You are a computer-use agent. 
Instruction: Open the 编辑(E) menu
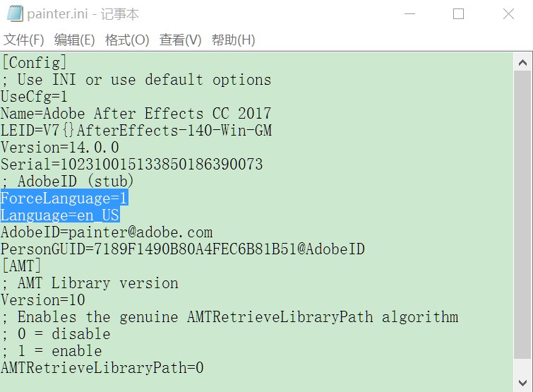[74, 40]
